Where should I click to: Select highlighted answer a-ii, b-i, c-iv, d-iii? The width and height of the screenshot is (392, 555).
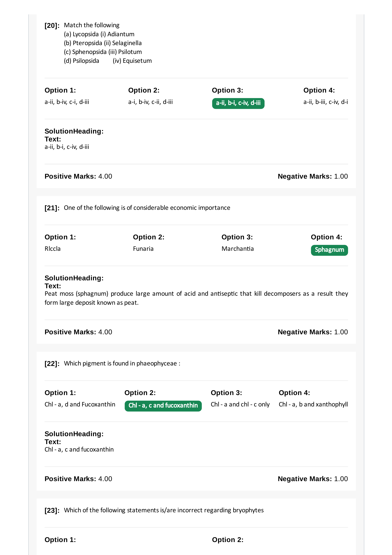coord(238,103)
